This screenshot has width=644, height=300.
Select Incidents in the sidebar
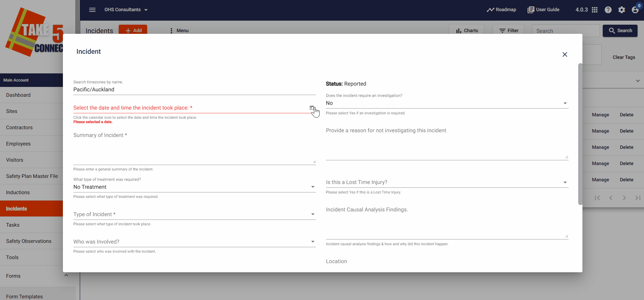coord(31,209)
